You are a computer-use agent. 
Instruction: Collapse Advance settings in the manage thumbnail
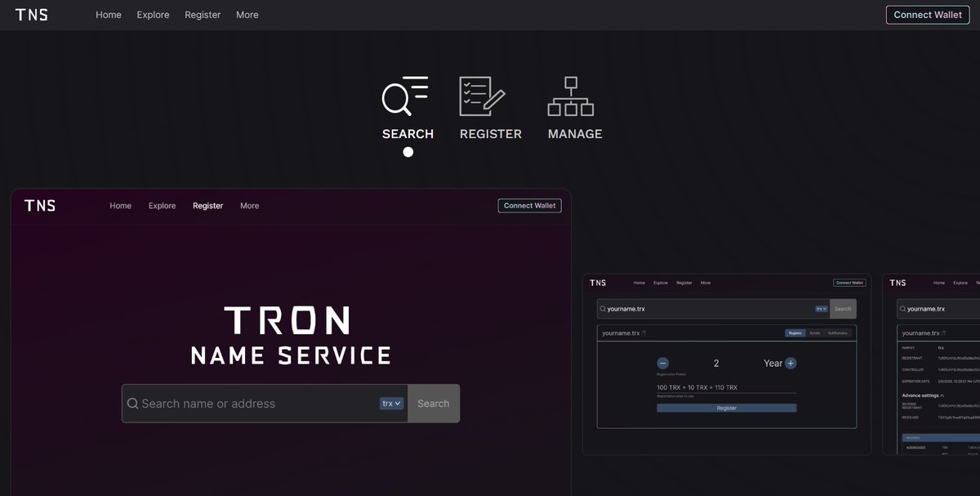tap(923, 395)
